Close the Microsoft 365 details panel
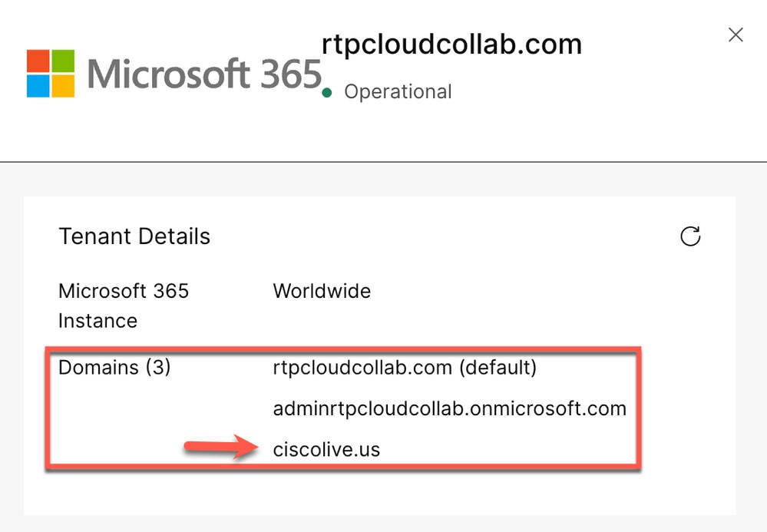 736,35
